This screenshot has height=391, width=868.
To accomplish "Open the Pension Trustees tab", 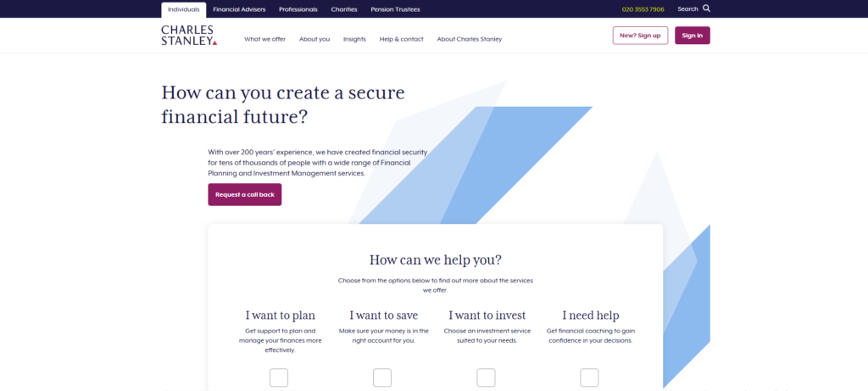I will pos(395,9).
